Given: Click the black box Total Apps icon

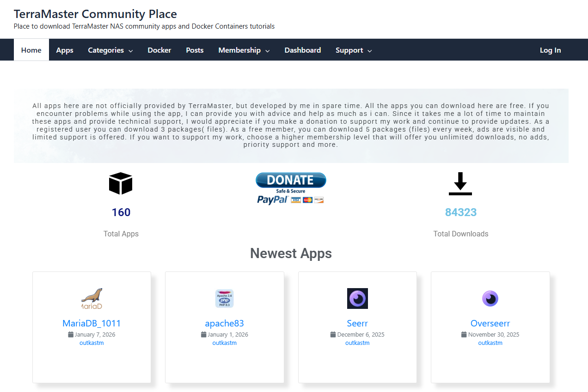Looking at the screenshot, I should click(121, 183).
